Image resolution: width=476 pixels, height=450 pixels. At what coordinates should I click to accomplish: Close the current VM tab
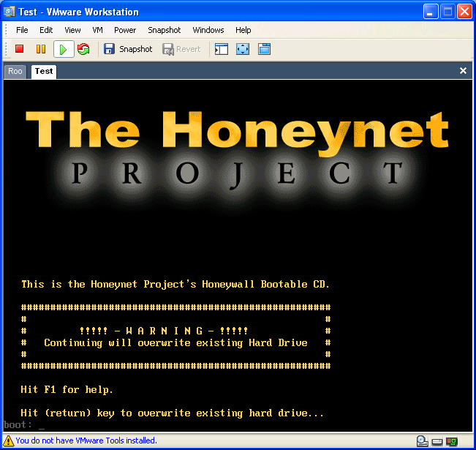[x=463, y=71]
